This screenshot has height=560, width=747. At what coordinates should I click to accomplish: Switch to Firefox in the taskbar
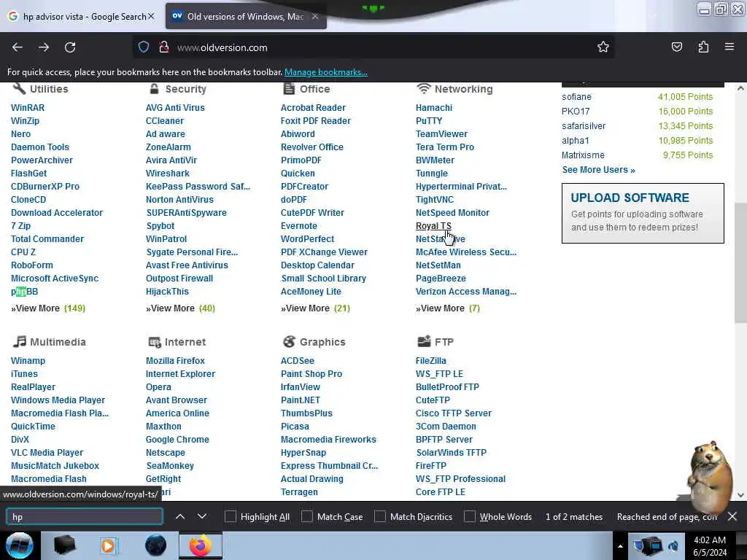tap(201, 545)
